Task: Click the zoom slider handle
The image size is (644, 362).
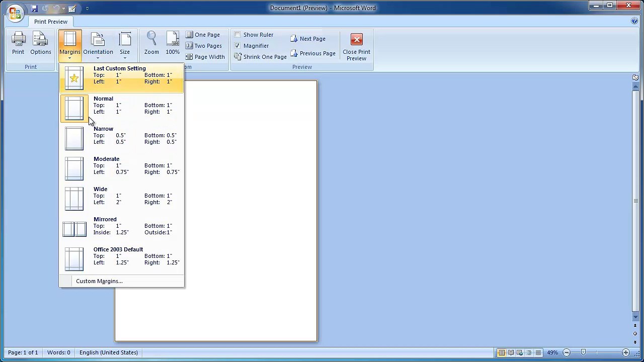Action: coord(583,352)
